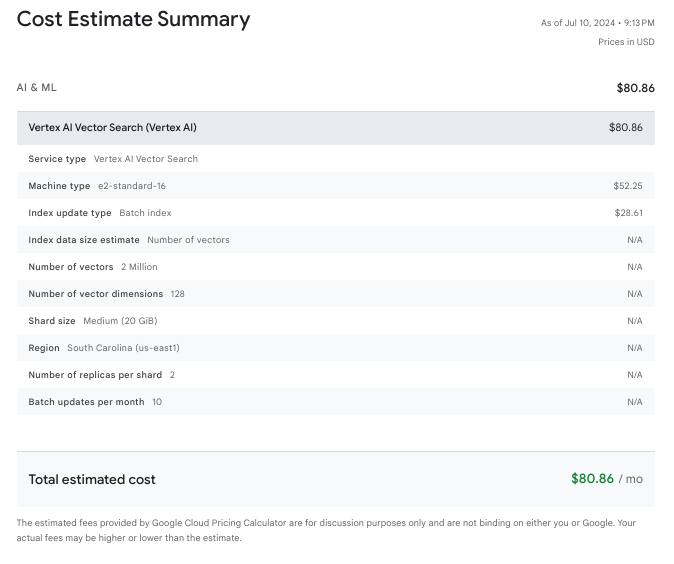
Task: Click the $80.86 in the Vertex AI header row
Action: [x=625, y=128]
